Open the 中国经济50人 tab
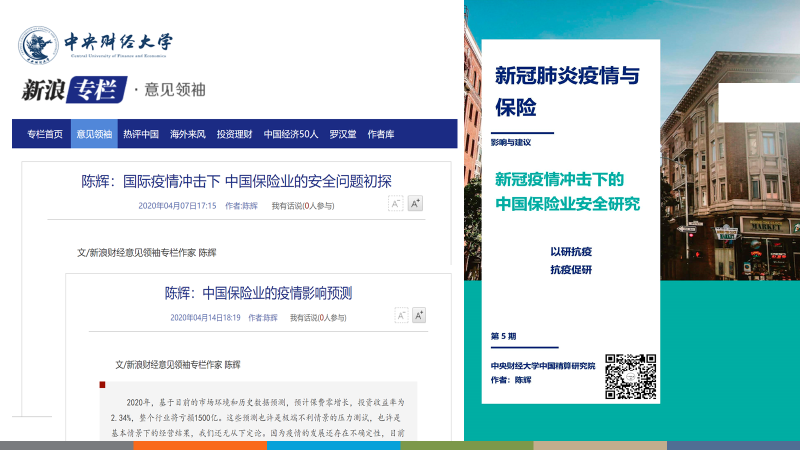Screen dimensions: 800x450 point(291,134)
